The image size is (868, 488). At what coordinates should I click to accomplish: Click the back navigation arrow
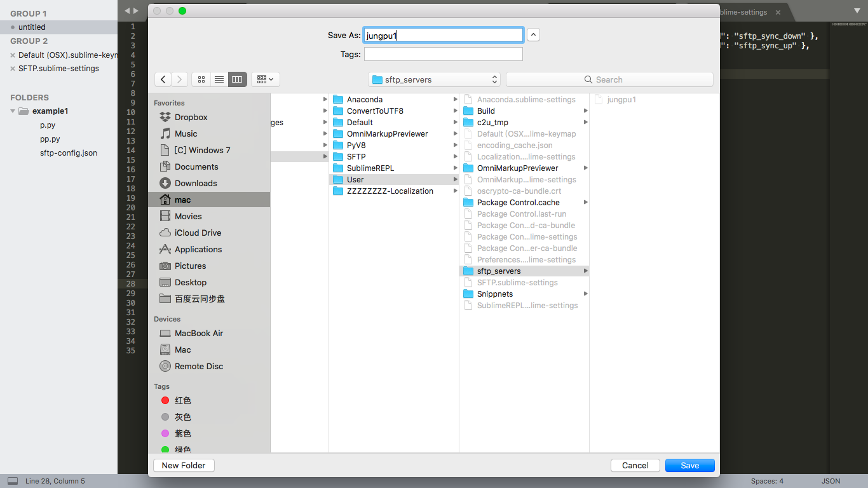[x=163, y=79]
